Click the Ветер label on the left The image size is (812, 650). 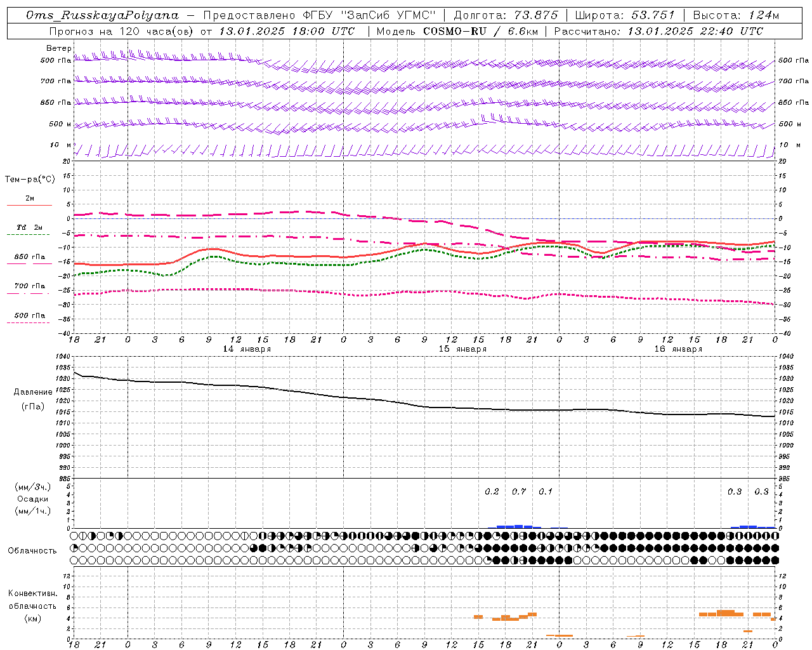pyautogui.click(x=59, y=48)
